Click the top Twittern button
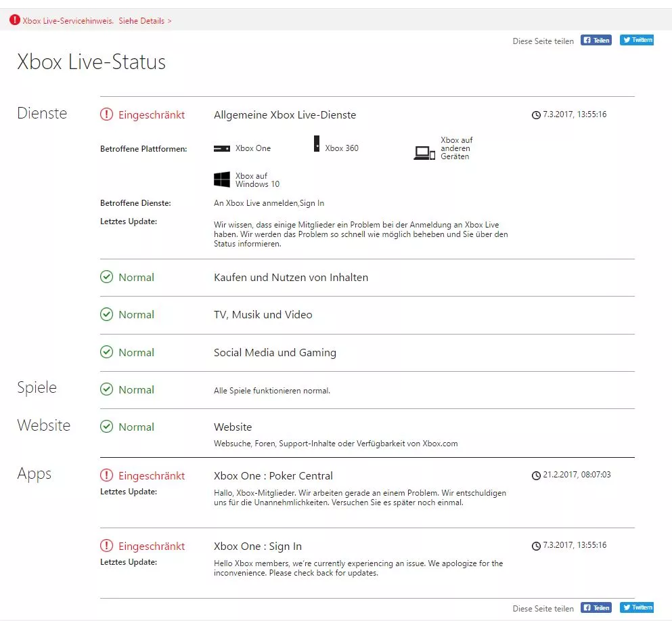This screenshot has width=672, height=621. 637,40
